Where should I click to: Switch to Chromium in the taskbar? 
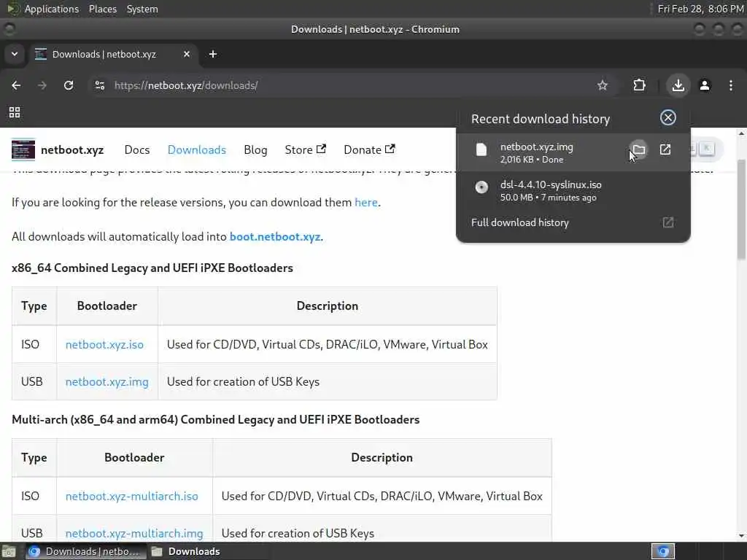click(x=85, y=551)
